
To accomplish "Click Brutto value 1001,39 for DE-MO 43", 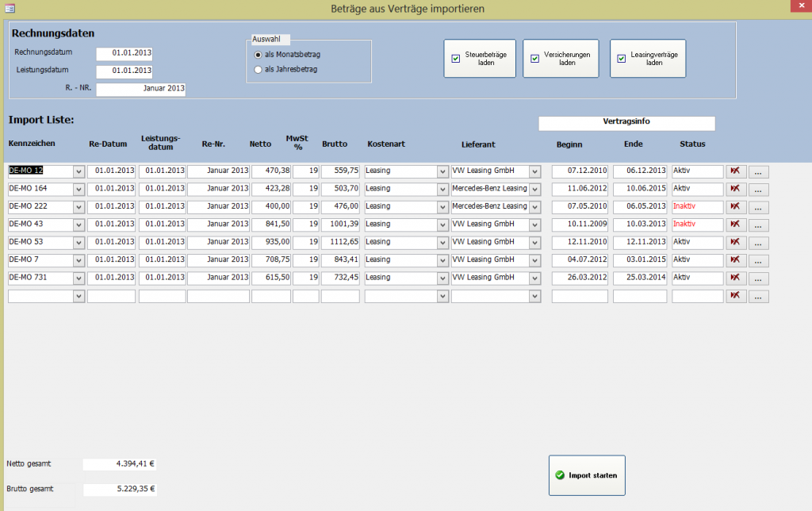I will tap(340, 225).
